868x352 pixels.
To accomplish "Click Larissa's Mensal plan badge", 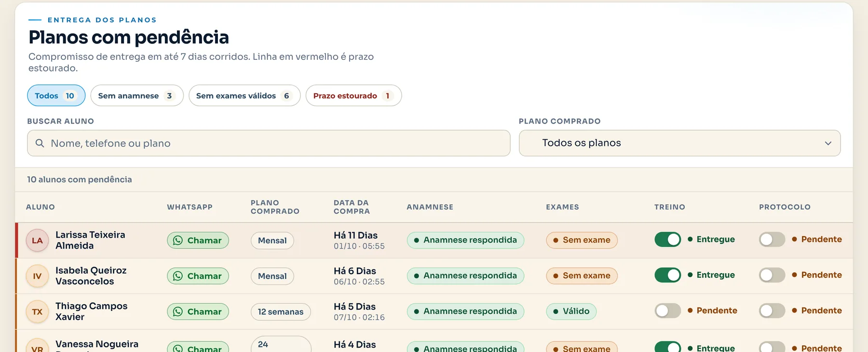I will pos(272,240).
